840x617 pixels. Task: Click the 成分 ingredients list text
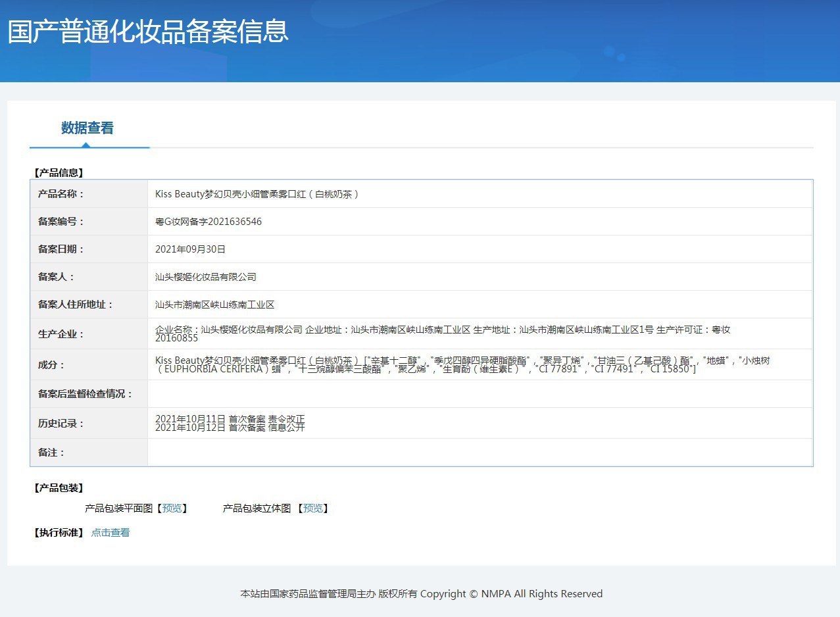click(460, 364)
